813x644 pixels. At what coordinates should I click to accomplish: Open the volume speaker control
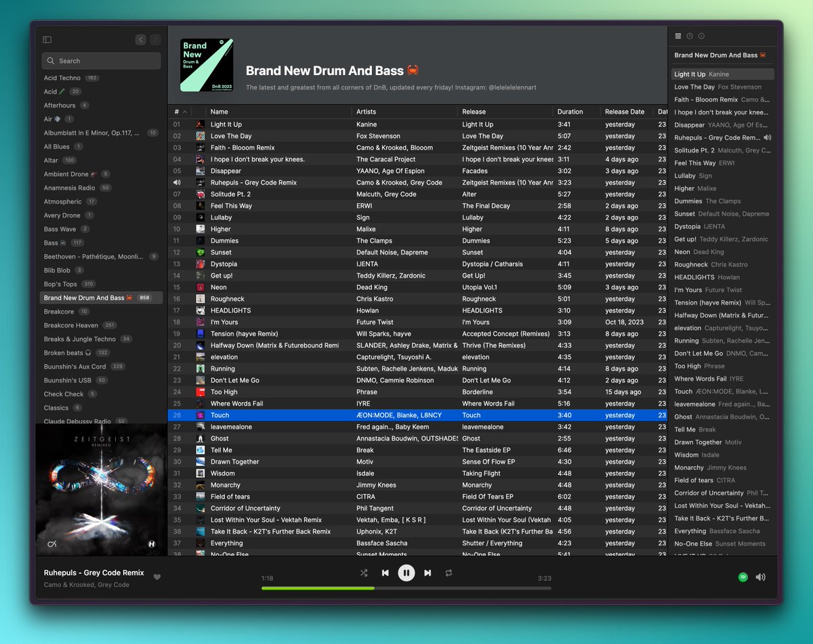[761, 577]
